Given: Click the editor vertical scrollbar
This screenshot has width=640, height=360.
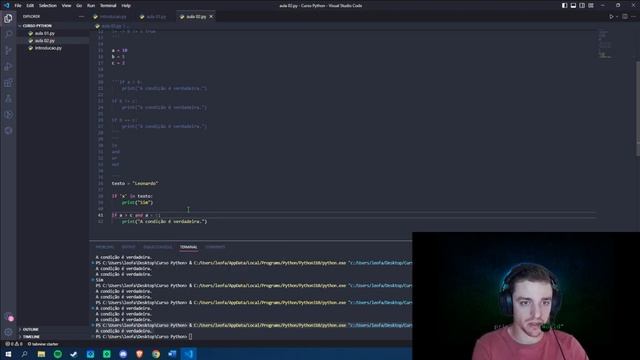Looking at the screenshot, I should pos(638,108).
